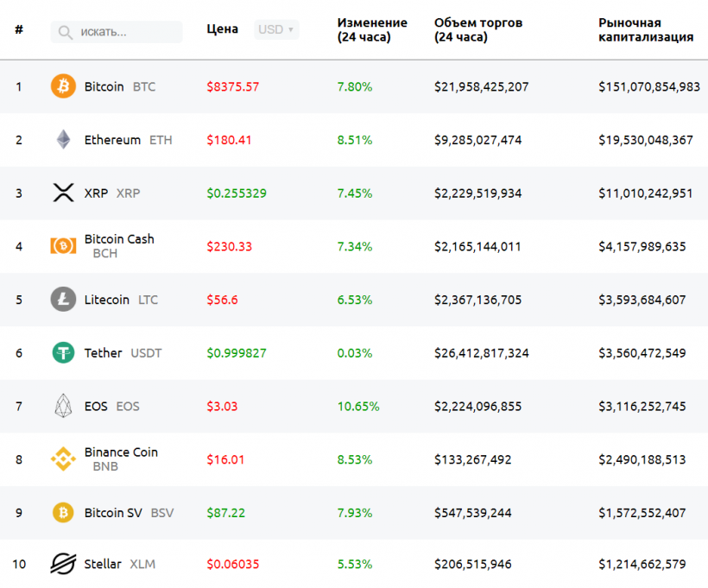Click the Bitcoin SV logo icon
The width and height of the screenshot is (708, 588).
point(63,513)
